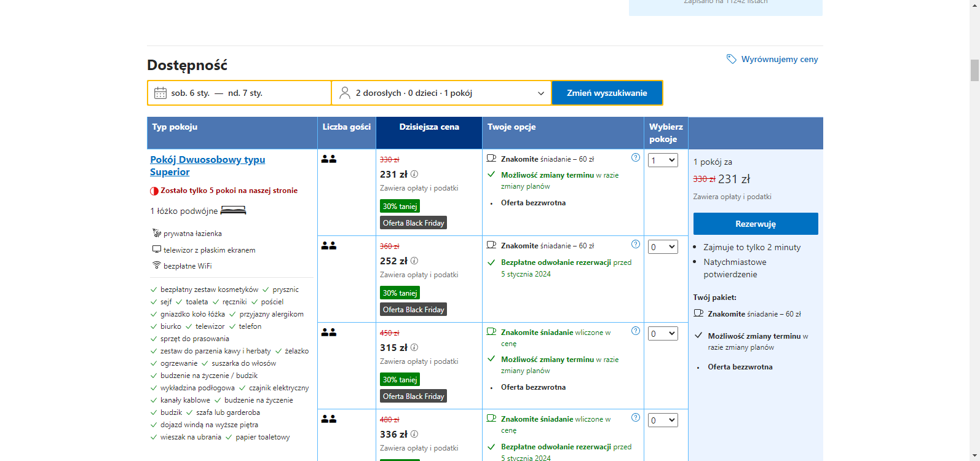Open room count dropdown for 315 zł offer
Screen dimensions: 980x461
[663, 334]
